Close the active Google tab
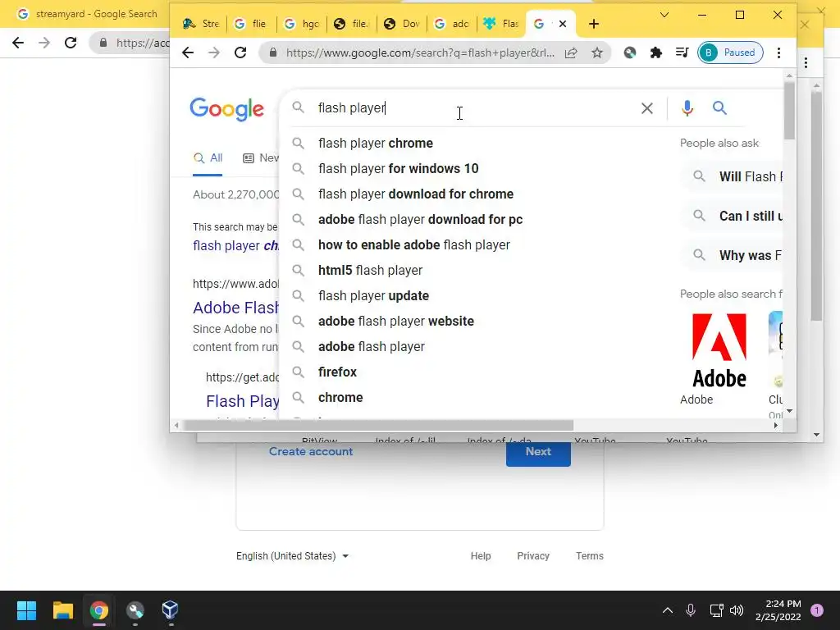Viewport: 840px width, 630px height. pyautogui.click(x=563, y=24)
